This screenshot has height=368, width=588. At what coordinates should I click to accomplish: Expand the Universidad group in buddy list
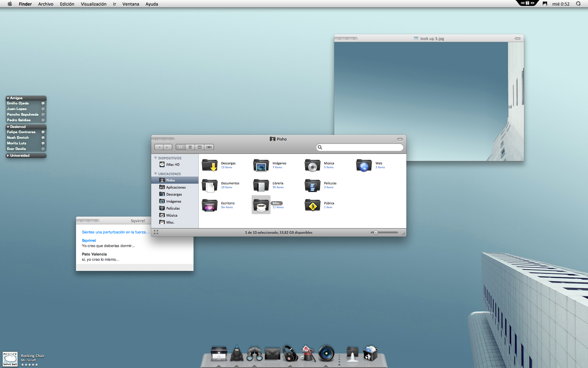[8, 156]
